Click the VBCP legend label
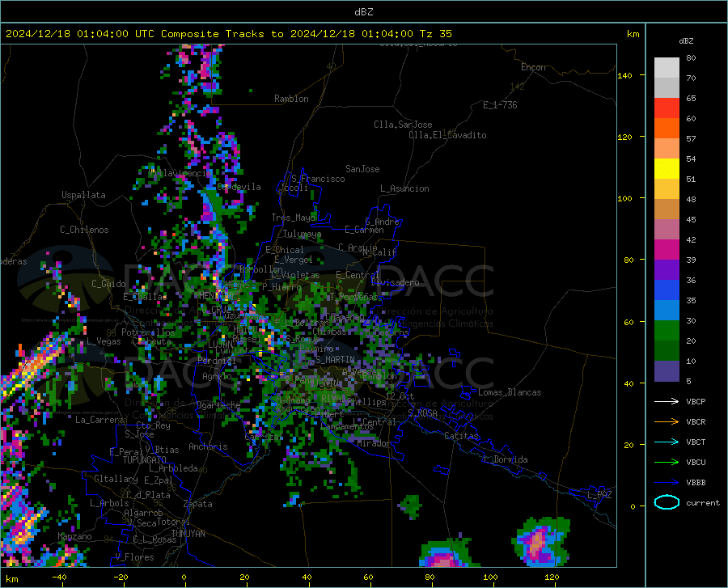The width and height of the screenshot is (728, 588). (696, 401)
